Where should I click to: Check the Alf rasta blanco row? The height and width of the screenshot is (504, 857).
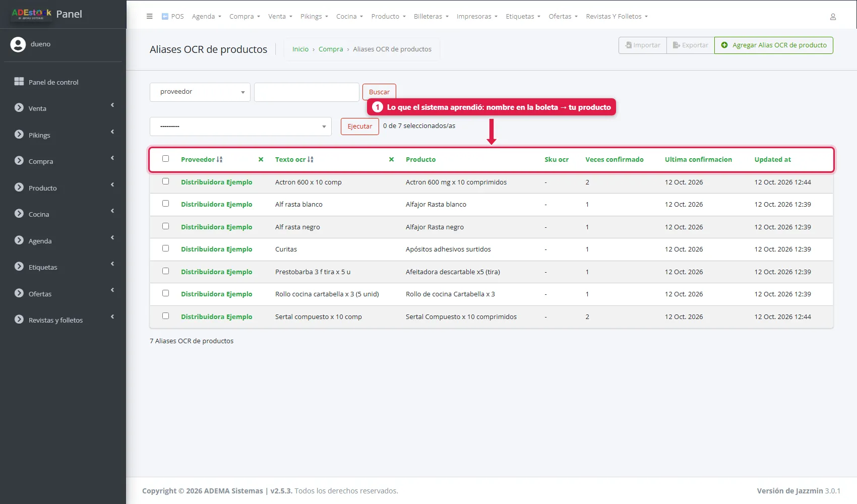(165, 204)
